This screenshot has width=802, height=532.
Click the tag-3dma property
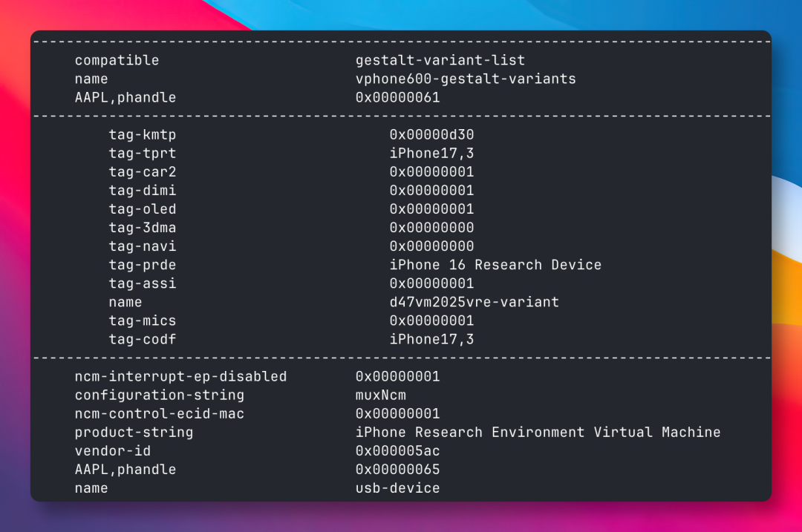143,228
